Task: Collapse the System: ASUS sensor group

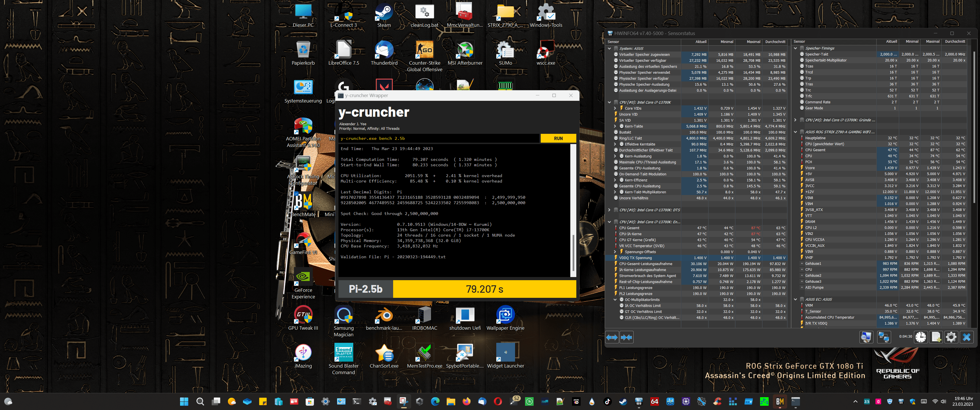Action: pos(609,48)
